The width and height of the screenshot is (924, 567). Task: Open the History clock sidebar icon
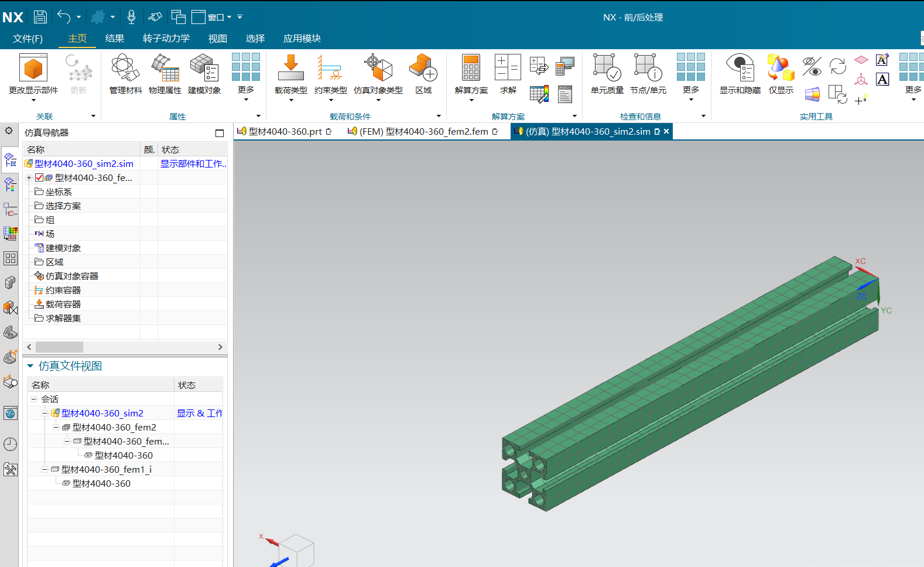[x=10, y=445]
